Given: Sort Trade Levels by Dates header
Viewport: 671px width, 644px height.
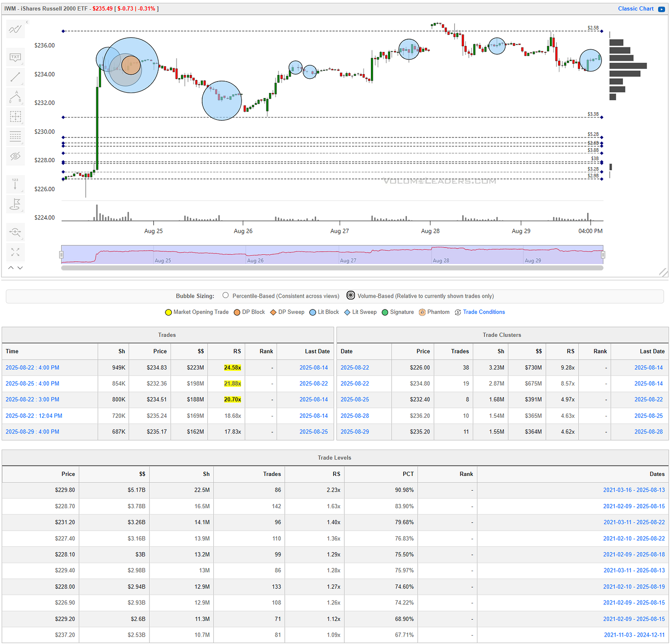Looking at the screenshot, I should 657,474.
